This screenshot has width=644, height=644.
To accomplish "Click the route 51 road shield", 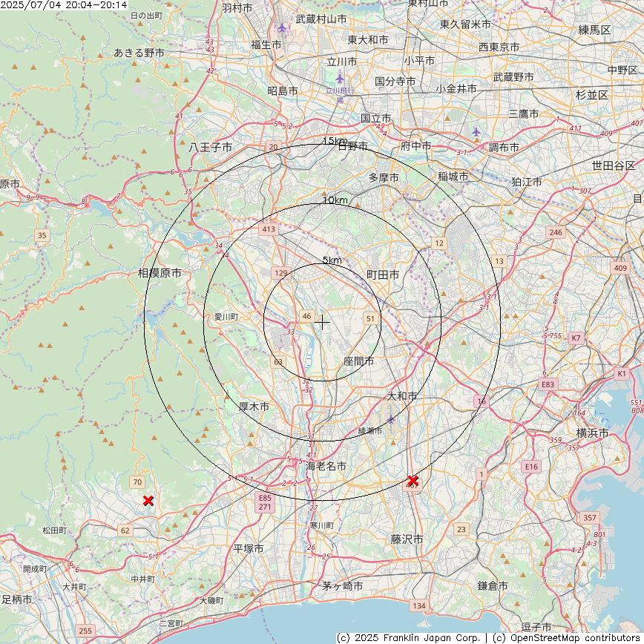I will (x=370, y=318).
